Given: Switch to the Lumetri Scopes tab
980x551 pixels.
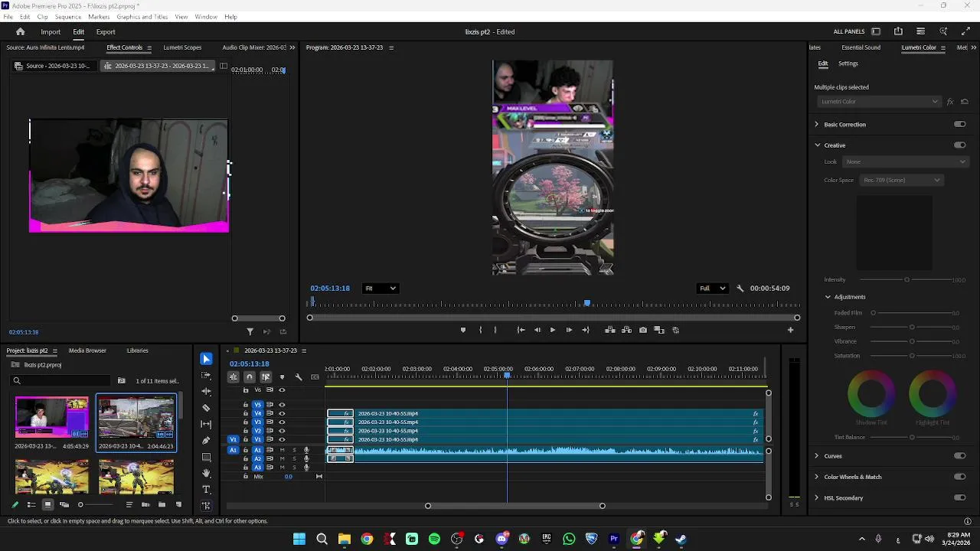Looking at the screenshot, I should click(x=182, y=47).
